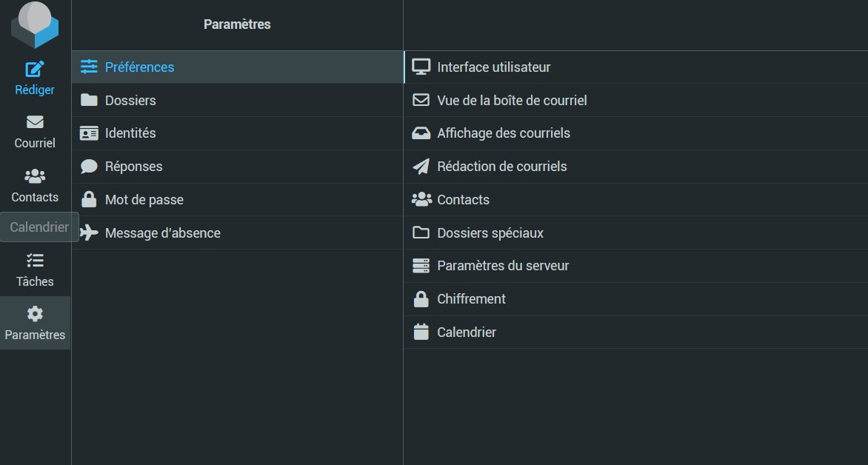Open Courriel via the envelope icon
Image resolution: width=868 pixels, height=465 pixels.
[x=35, y=122]
